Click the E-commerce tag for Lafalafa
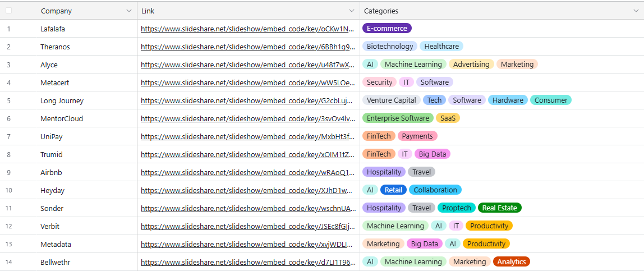644x271 pixels. click(387, 29)
